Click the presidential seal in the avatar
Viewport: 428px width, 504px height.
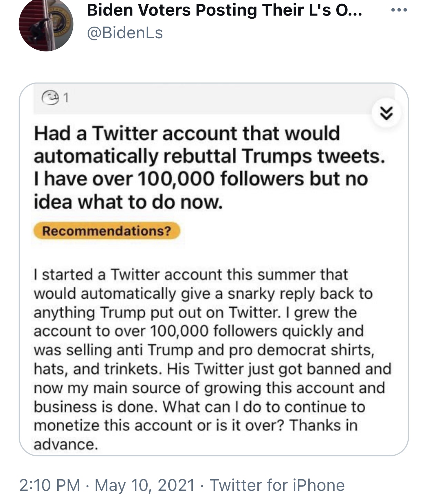tap(60, 21)
